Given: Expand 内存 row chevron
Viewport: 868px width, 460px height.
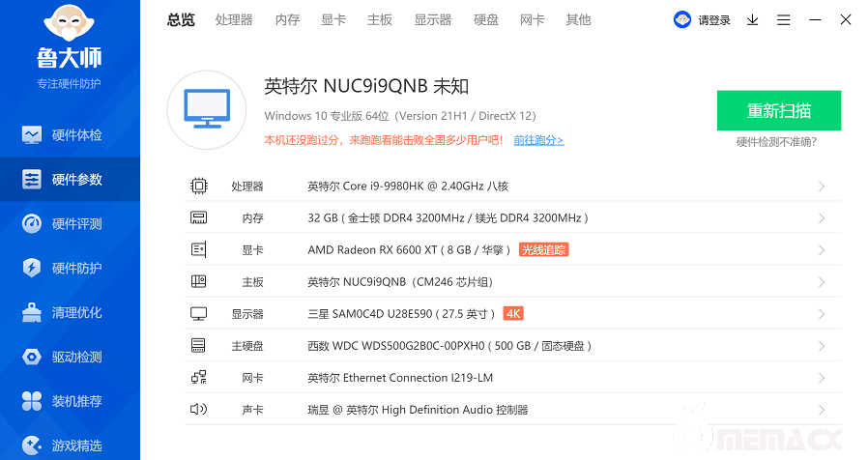Looking at the screenshot, I should [x=822, y=218].
